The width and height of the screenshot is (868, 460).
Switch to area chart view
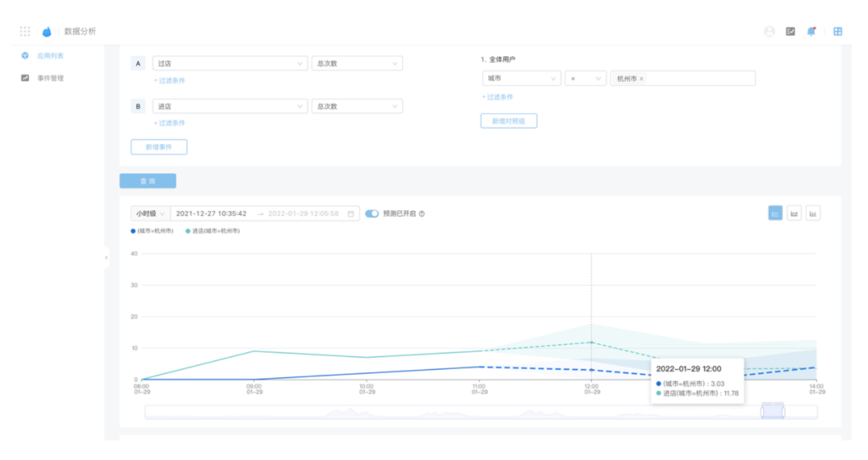click(794, 213)
